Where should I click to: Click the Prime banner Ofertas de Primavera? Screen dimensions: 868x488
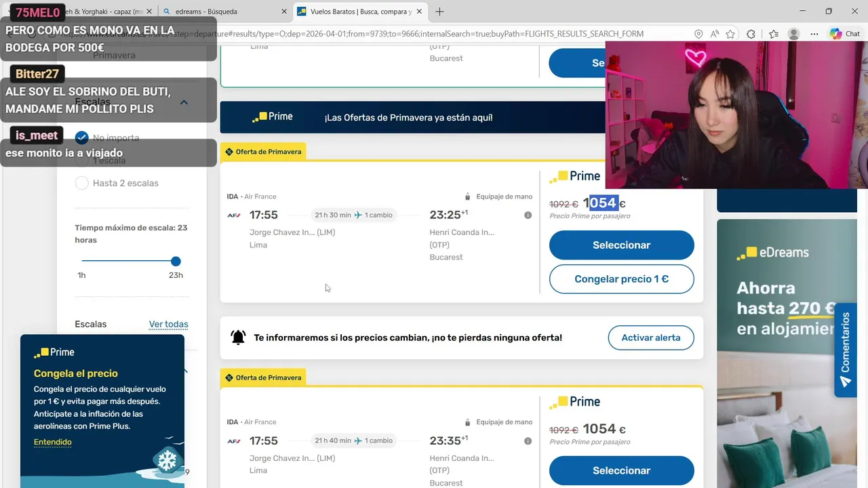412,117
